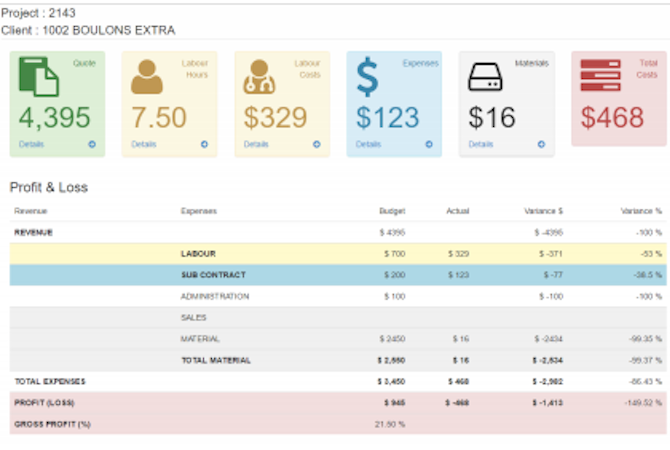Click the Project : 2143 text
The width and height of the screenshot is (670, 450).
pyautogui.click(x=38, y=13)
